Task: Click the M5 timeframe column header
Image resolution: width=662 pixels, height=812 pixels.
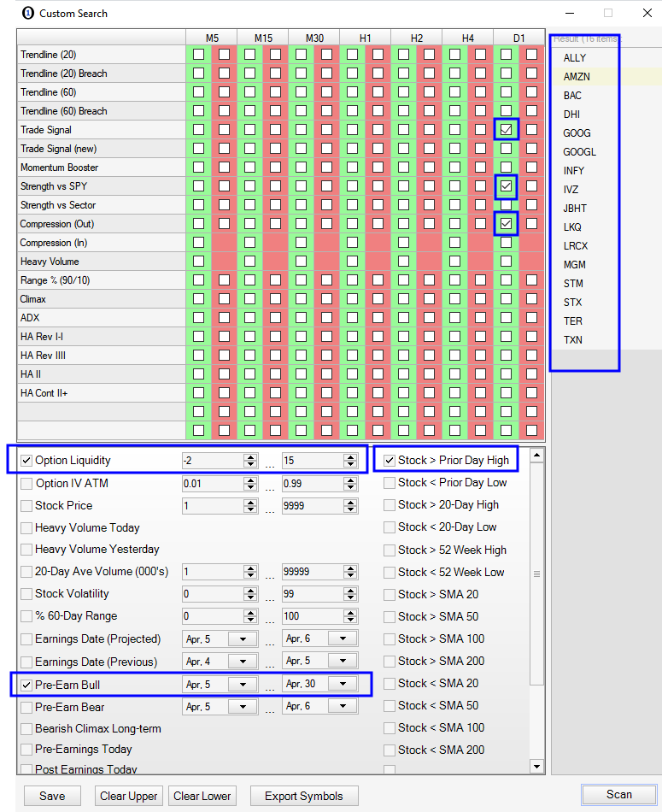Action: (x=211, y=38)
